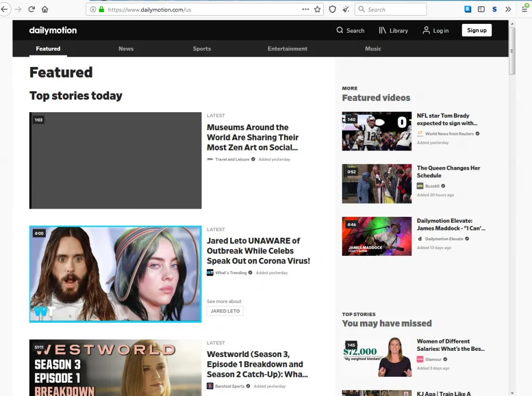Click the green padlock security icon

[x=101, y=9]
